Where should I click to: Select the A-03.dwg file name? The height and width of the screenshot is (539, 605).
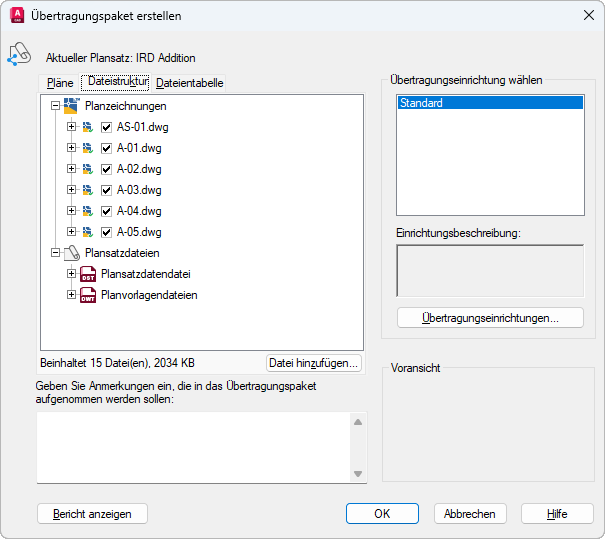[x=139, y=190]
